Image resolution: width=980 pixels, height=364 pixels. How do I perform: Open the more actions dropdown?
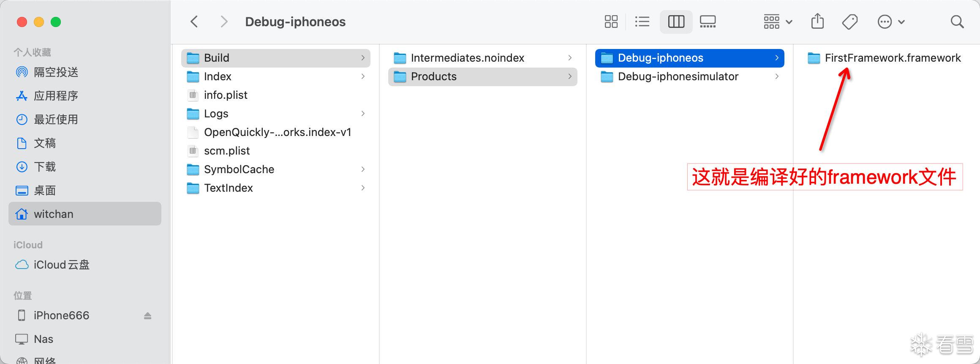pyautogui.click(x=891, y=22)
